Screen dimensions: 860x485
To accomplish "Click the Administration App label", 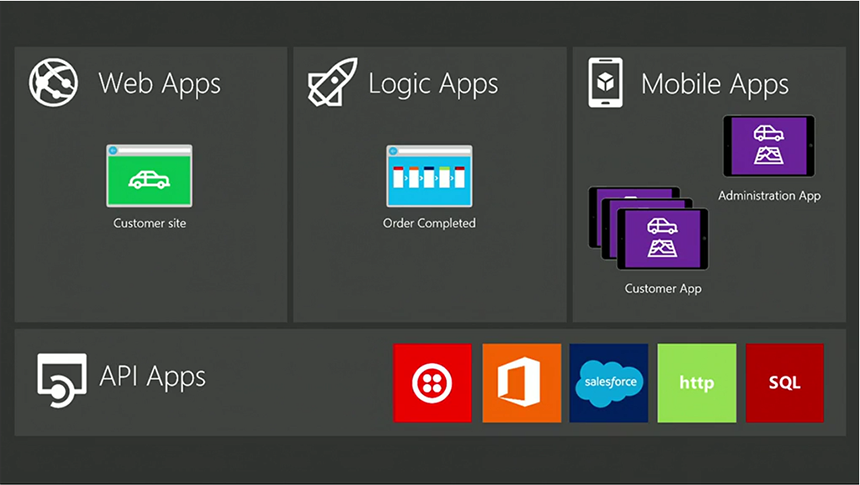I will (x=770, y=196).
